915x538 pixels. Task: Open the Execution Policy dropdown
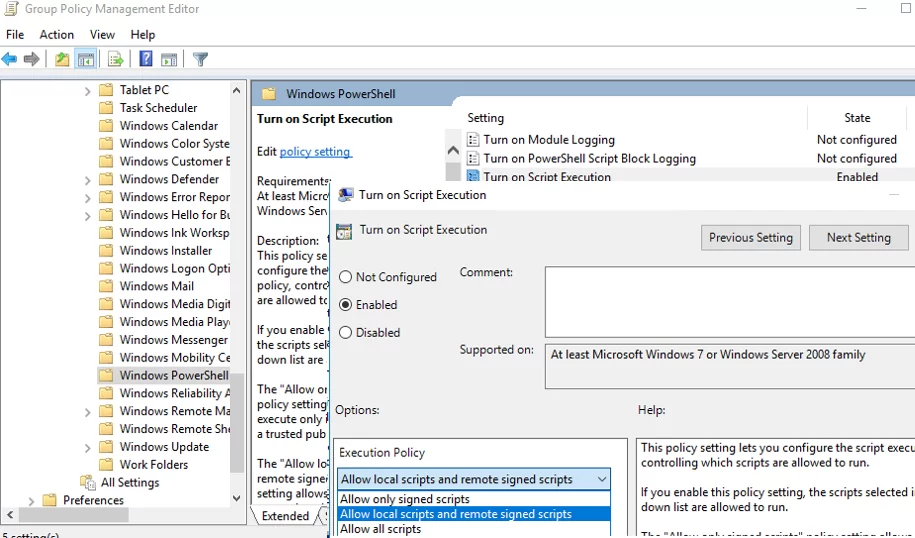474,480
